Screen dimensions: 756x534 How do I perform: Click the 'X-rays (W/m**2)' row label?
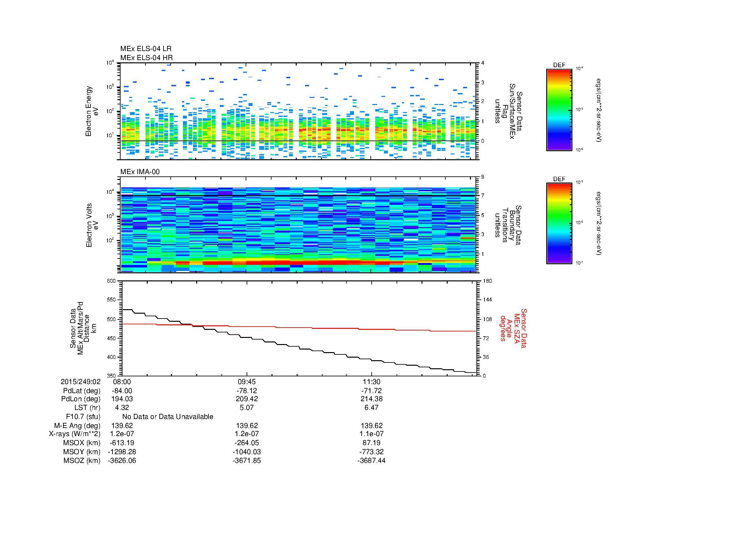coord(75,434)
